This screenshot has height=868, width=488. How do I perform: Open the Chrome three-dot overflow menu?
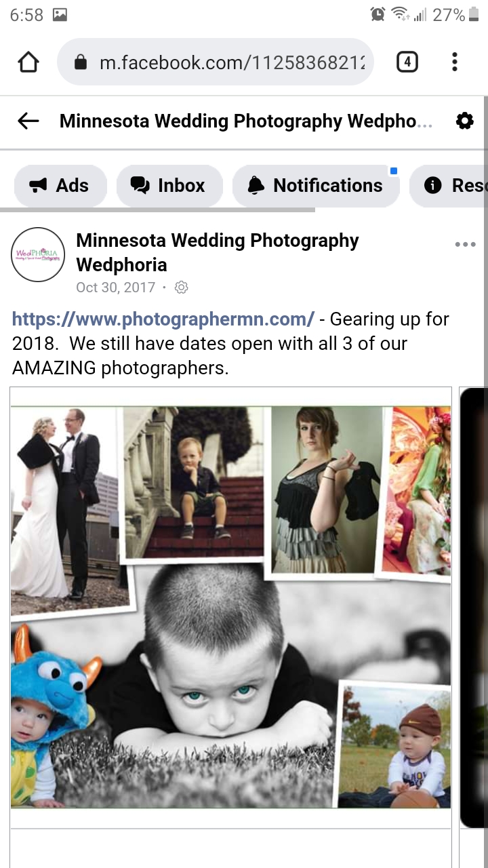coord(455,62)
